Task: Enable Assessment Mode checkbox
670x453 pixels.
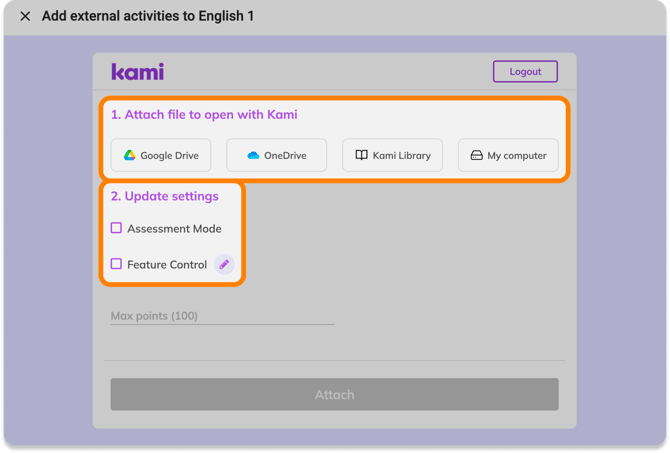Action: (116, 228)
